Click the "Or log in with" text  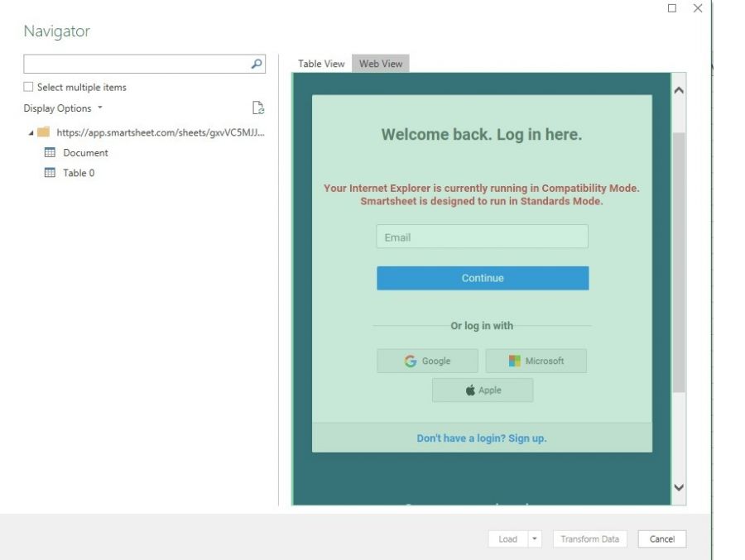pos(482,326)
